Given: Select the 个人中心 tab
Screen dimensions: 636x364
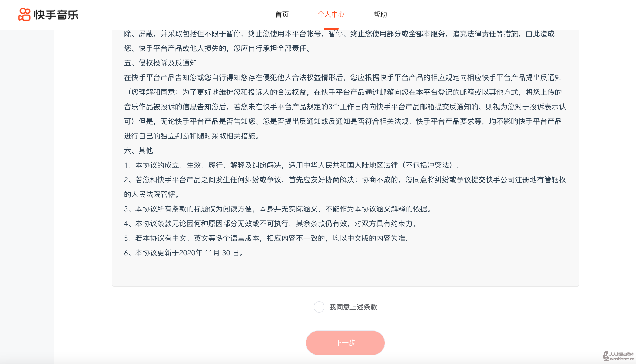Looking at the screenshot, I should tap(331, 14).
